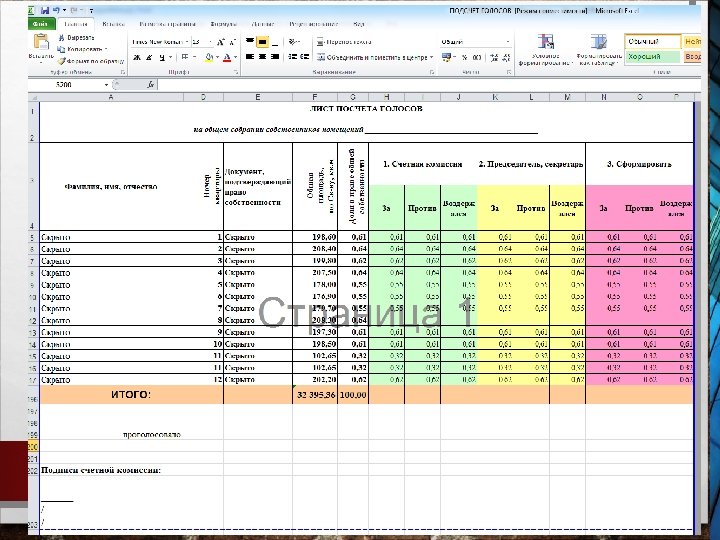Click the Decrease Font Size icon
720x540 pixels.
232,42
